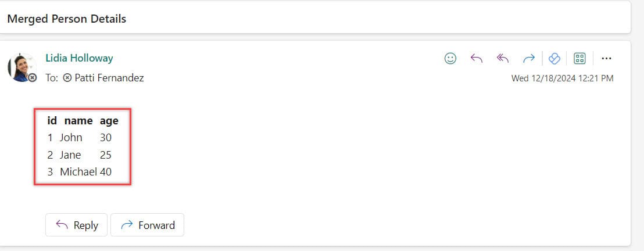This screenshot has height=251, width=644.
Task: Click the status icon beside Patti Fernandez
Action: 67,78
